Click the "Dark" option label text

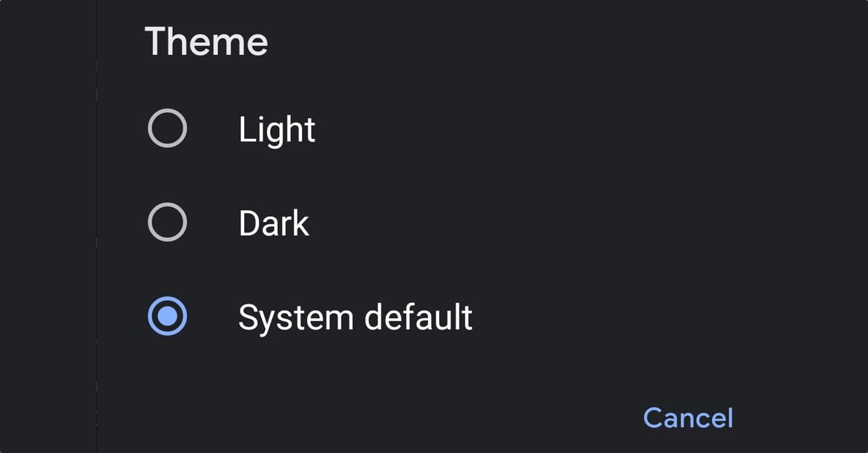[x=274, y=223]
